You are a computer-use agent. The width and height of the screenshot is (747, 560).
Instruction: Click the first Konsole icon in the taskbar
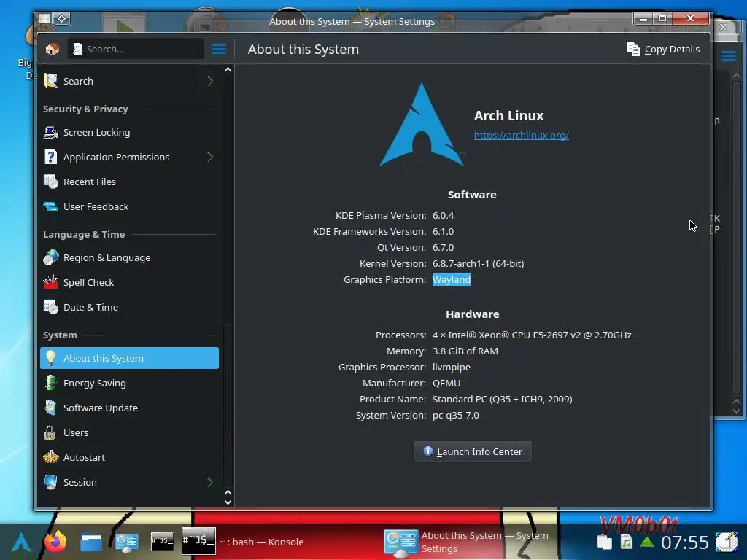tap(162, 542)
